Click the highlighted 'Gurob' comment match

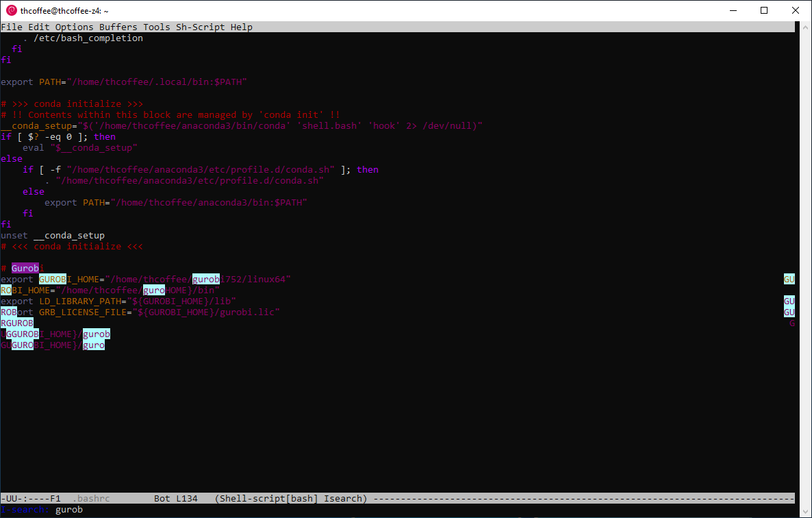[x=25, y=268]
